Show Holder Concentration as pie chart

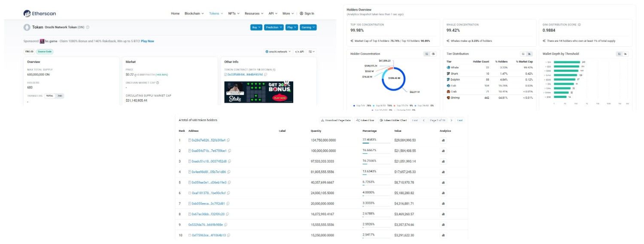[x=433, y=54]
